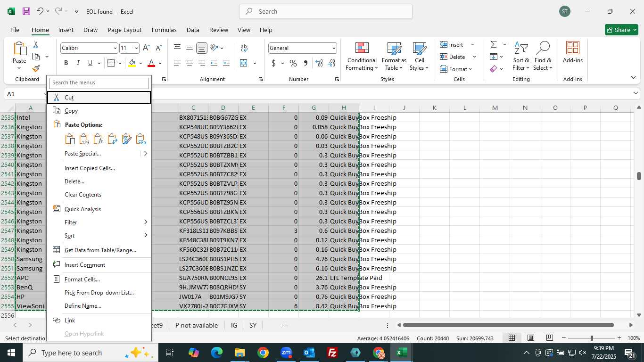
Task: Choose Copy in the context menu
Action: point(99,111)
